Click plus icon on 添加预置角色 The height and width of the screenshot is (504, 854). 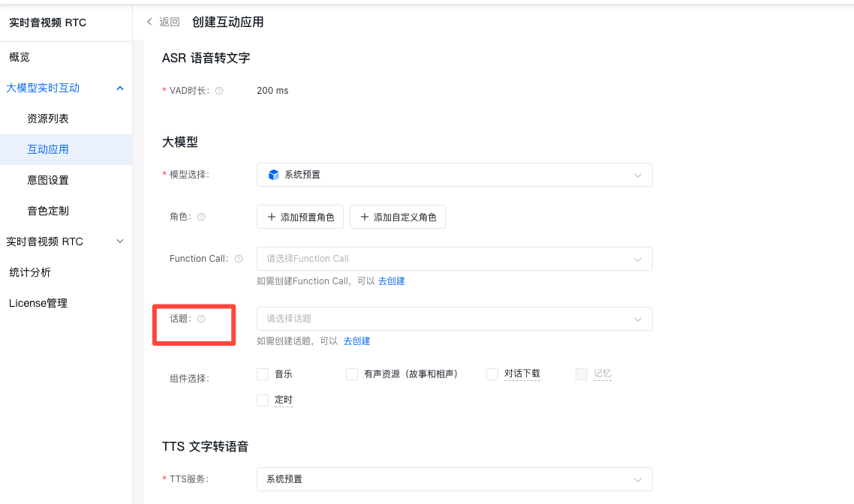pos(271,217)
